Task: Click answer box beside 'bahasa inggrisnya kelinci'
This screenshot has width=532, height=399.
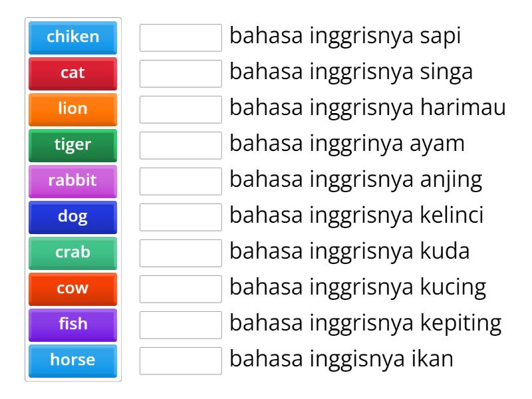Action: [x=181, y=217]
